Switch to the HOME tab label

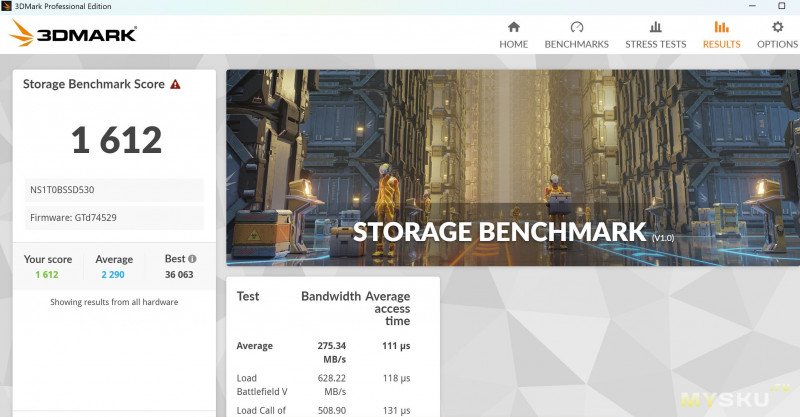pos(513,44)
